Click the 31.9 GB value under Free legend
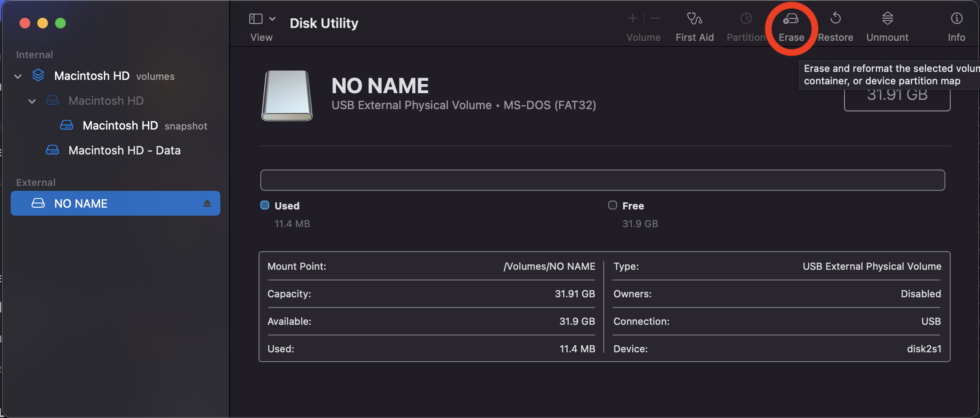Viewport: 980px width, 418px height. [x=640, y=224]
